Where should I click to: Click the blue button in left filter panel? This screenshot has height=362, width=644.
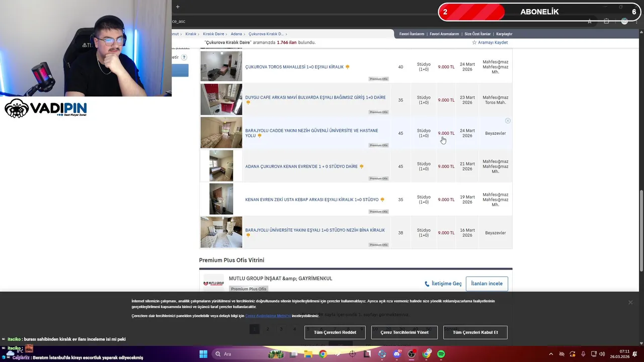click(180, 70)
